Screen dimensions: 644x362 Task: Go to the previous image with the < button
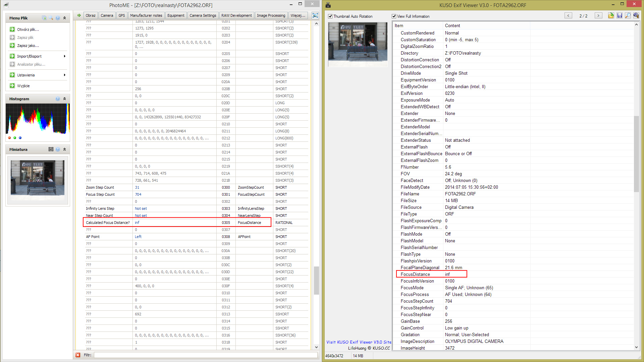click(x=568, y=16)
